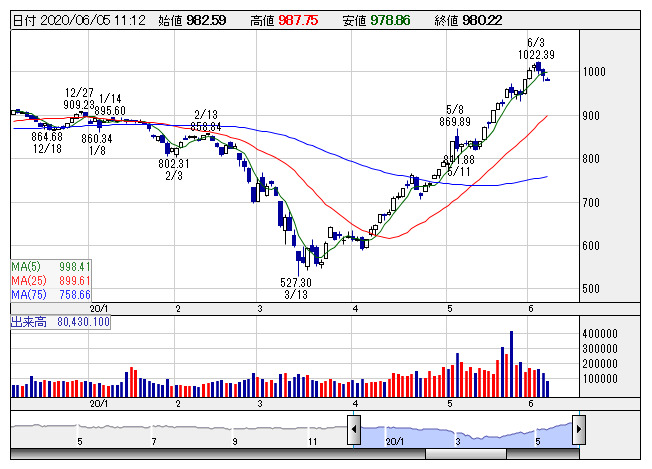The image size is (652, 469).
Task: Click the 6/3 high label 1022.39
Action: pos(536,55)
